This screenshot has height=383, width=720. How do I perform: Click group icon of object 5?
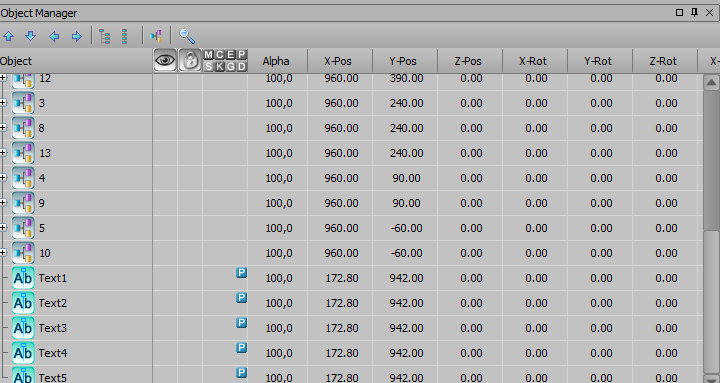(x=23, y=228)
